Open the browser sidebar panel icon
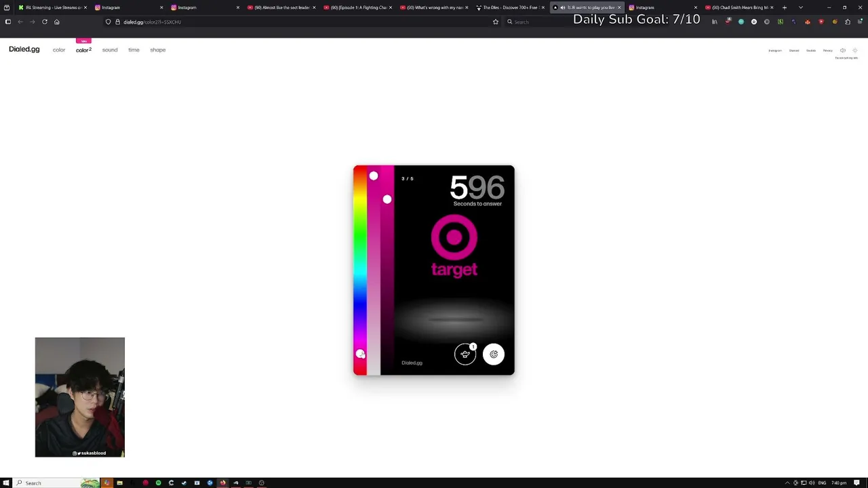Screen dimensions: 868x488 7,22
